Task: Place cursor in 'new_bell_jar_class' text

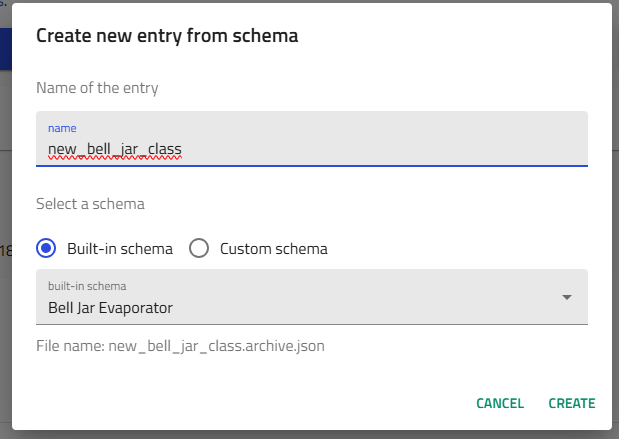Action: 114,150
